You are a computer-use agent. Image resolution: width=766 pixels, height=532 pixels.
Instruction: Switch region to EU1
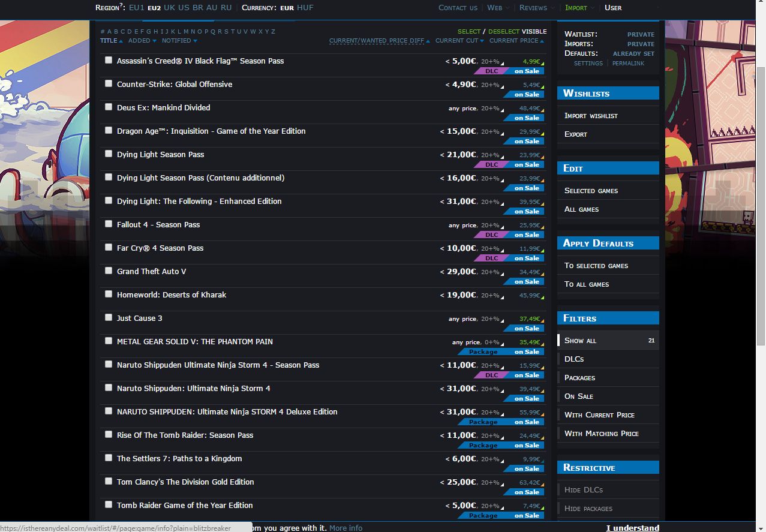137,8
